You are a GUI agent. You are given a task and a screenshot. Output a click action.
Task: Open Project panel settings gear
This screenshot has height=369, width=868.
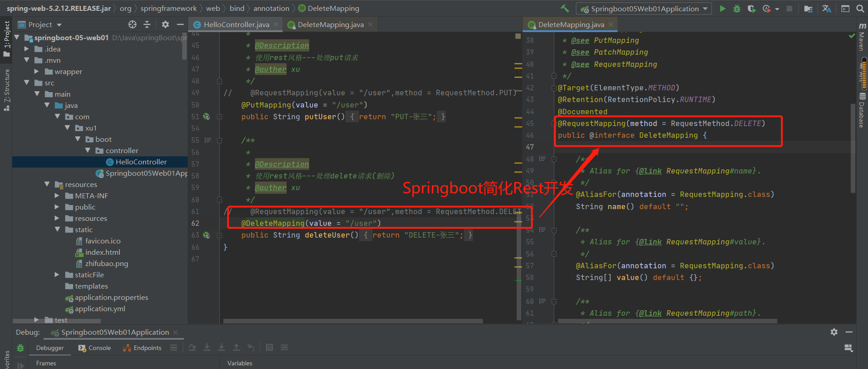165,24
